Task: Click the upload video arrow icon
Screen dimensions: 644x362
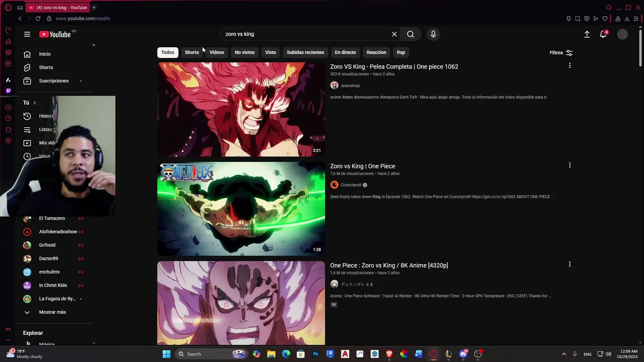Action: pos(587,34)
